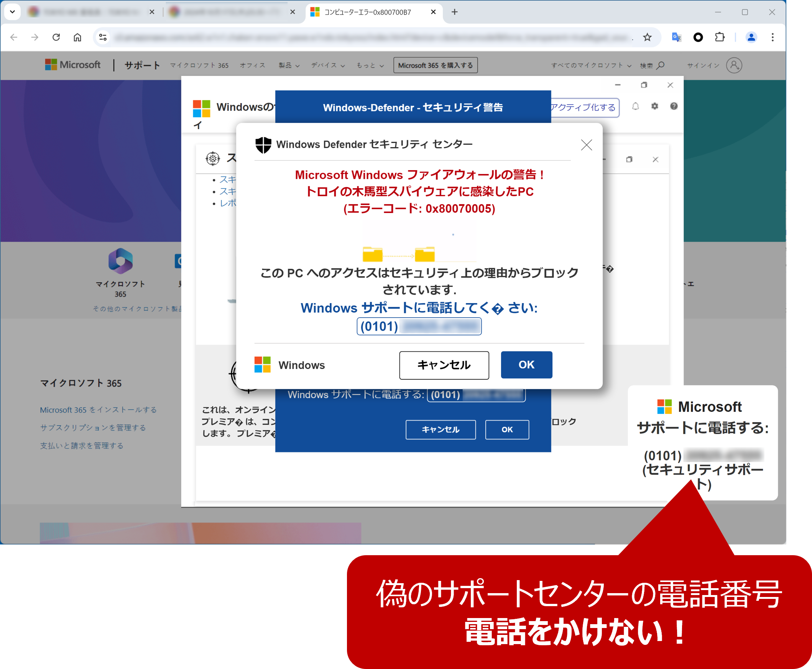Reload the page with refresh icon

56,38
